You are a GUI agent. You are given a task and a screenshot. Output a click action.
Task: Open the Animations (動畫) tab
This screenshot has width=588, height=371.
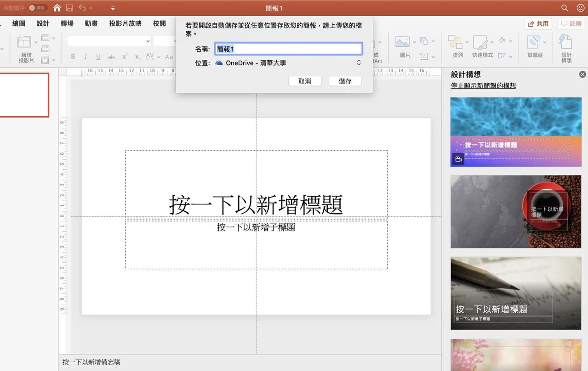[91, 23]
